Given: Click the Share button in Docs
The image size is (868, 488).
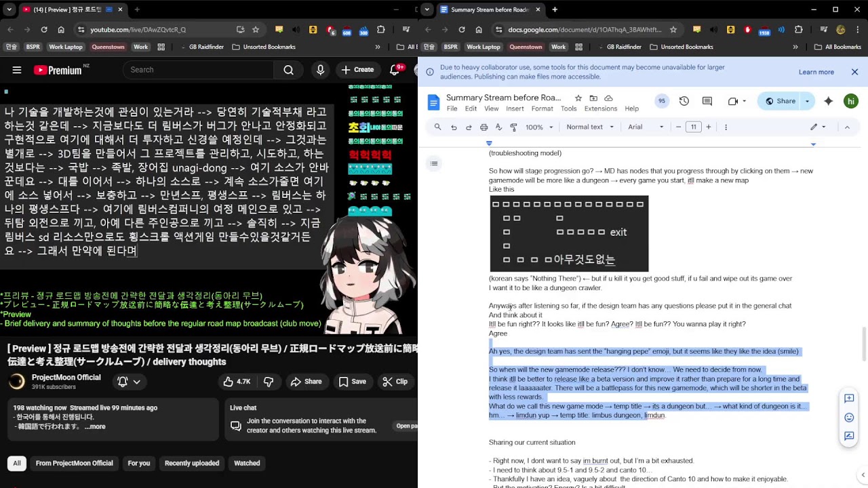Looking at the screenshot, I should click(780, 101).
